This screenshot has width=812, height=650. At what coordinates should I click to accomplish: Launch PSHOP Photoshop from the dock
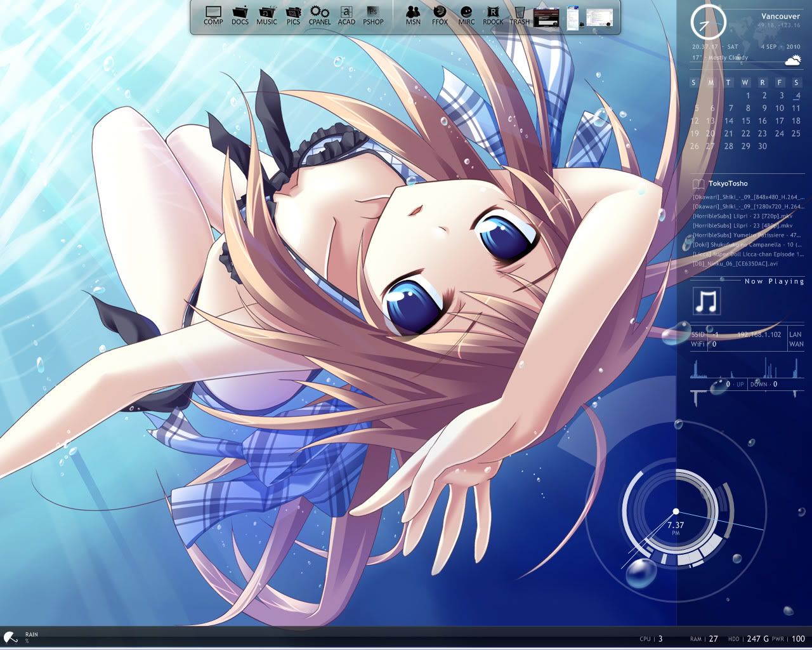tap(373, 15)
